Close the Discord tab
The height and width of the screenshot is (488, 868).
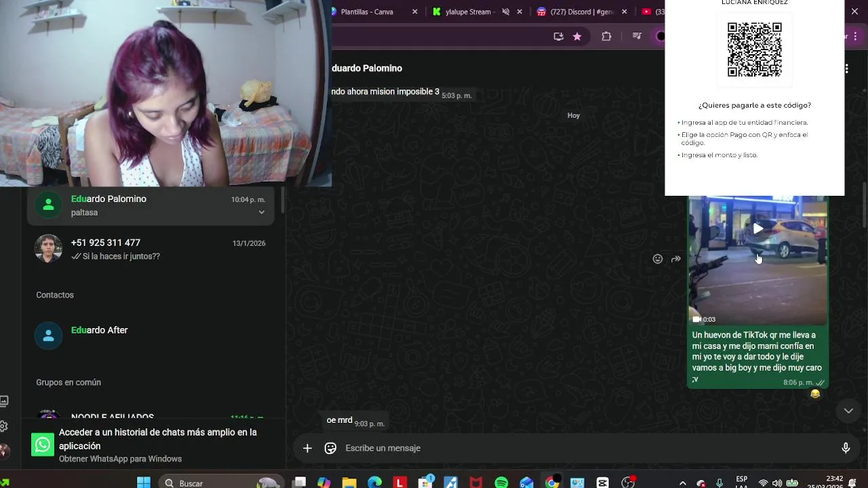pyautogui.click(x=625, y=12)
